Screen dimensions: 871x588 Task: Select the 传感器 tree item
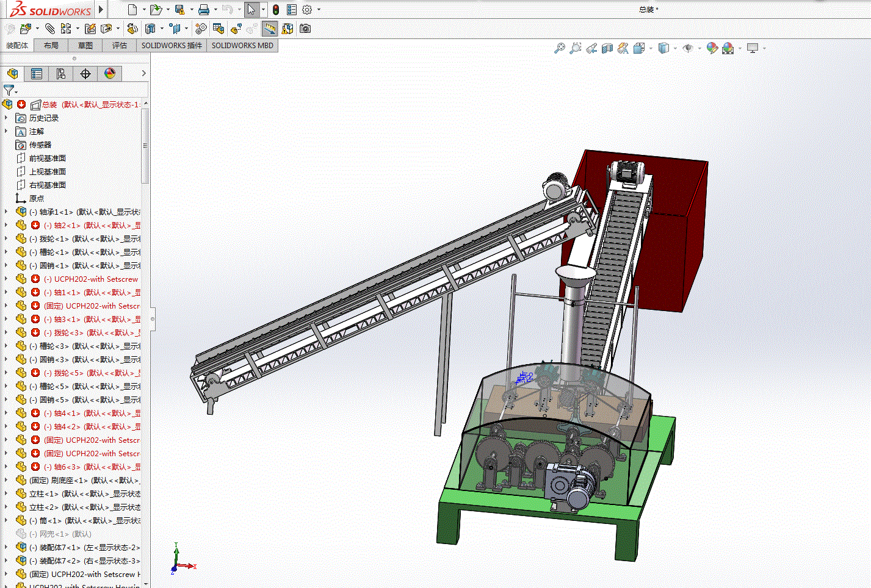[40, 145]
